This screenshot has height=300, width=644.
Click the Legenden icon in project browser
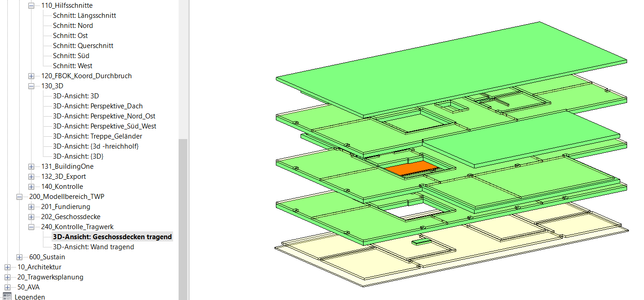coord(7,296)
